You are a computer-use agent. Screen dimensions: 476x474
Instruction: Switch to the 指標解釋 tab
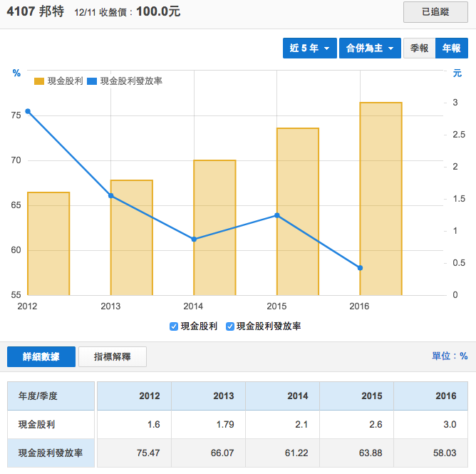pyautogui.click(x=112, y=357)
